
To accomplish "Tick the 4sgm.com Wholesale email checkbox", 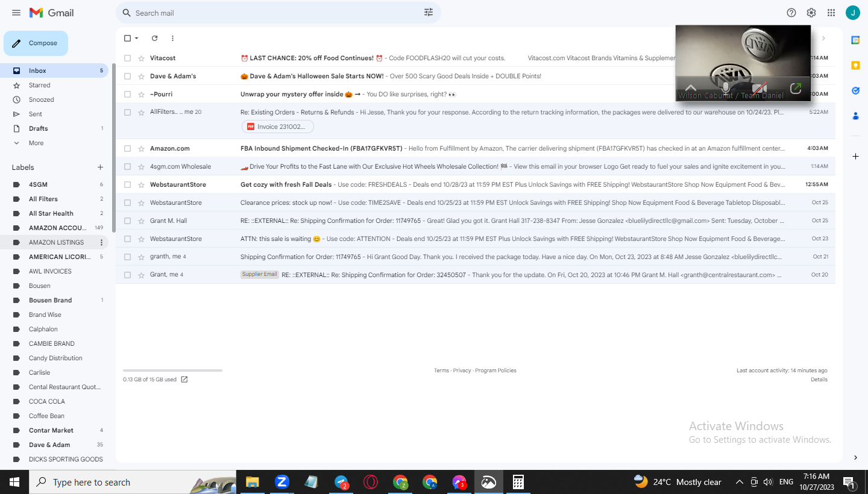I will coord(127,166).
